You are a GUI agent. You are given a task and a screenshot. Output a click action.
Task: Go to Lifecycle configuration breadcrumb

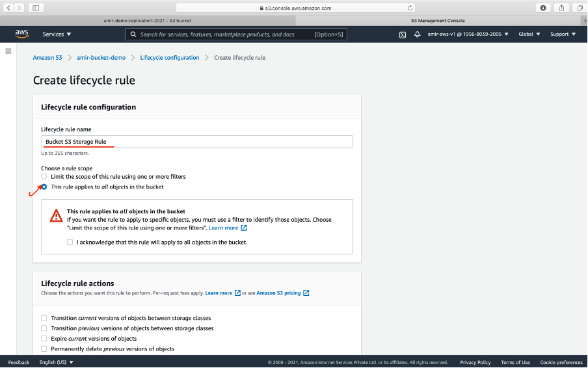click(170, 58)
